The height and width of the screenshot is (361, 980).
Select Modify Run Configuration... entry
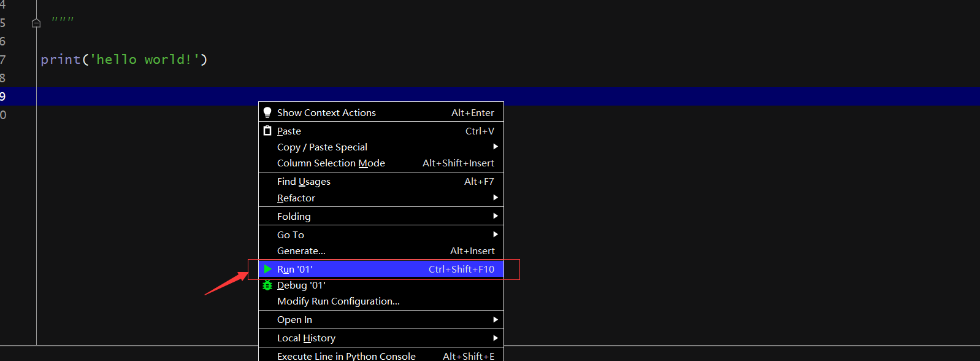(x=381, y=301)
